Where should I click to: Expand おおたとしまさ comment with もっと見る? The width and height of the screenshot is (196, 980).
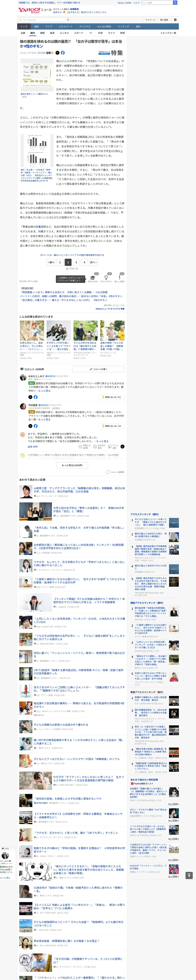click(44, 391)
